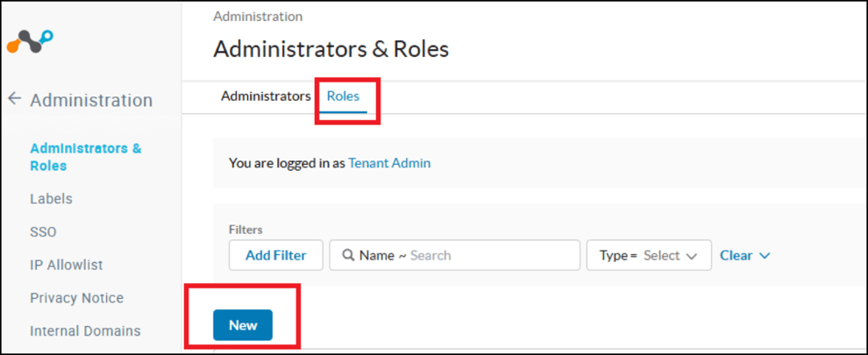
Task: Open the IP Allowlist page
Action: point(66,265)
